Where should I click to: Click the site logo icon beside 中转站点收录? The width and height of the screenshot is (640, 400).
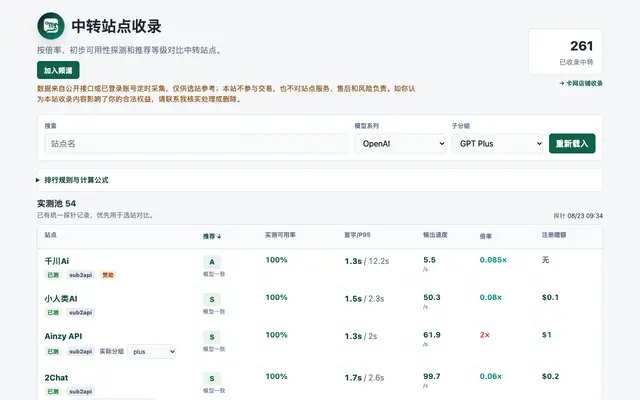pos(51,26)
